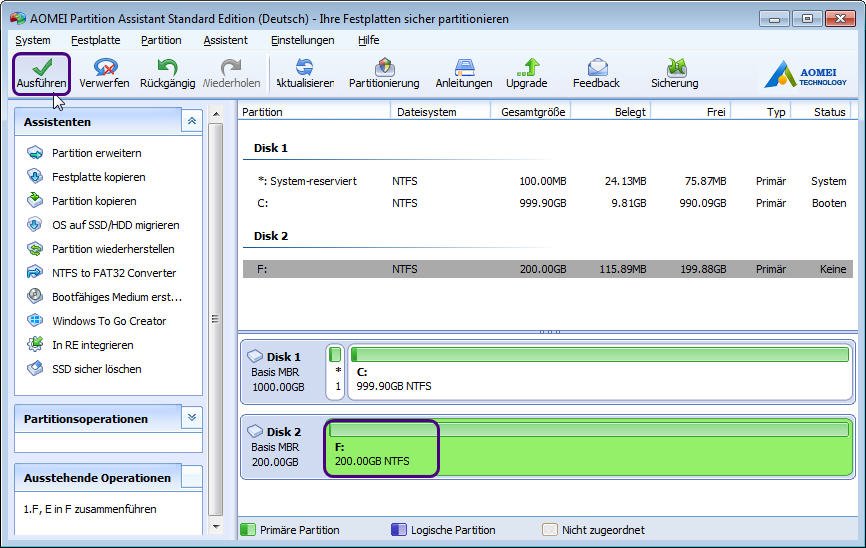Open In RE integrieren

92,345
